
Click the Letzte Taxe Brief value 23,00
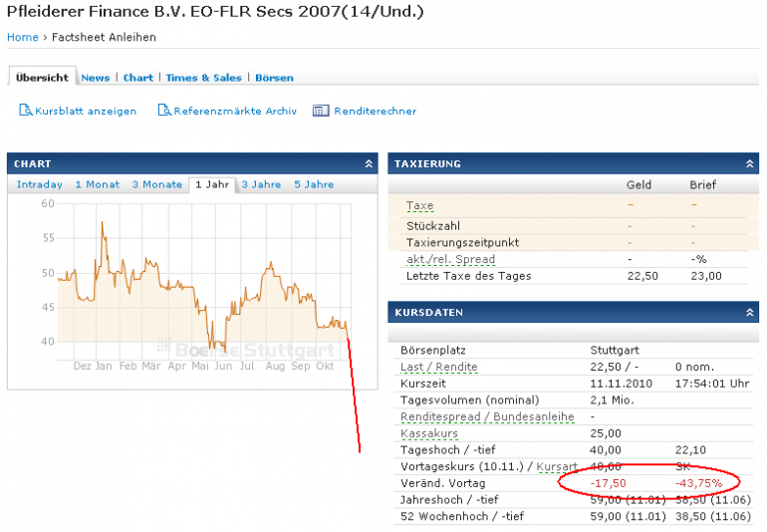point(706,276)
